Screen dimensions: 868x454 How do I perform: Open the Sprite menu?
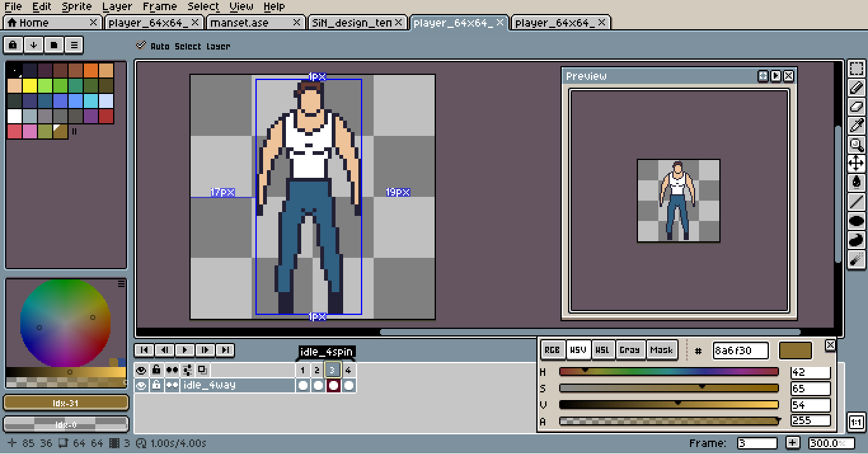point(76,6)
